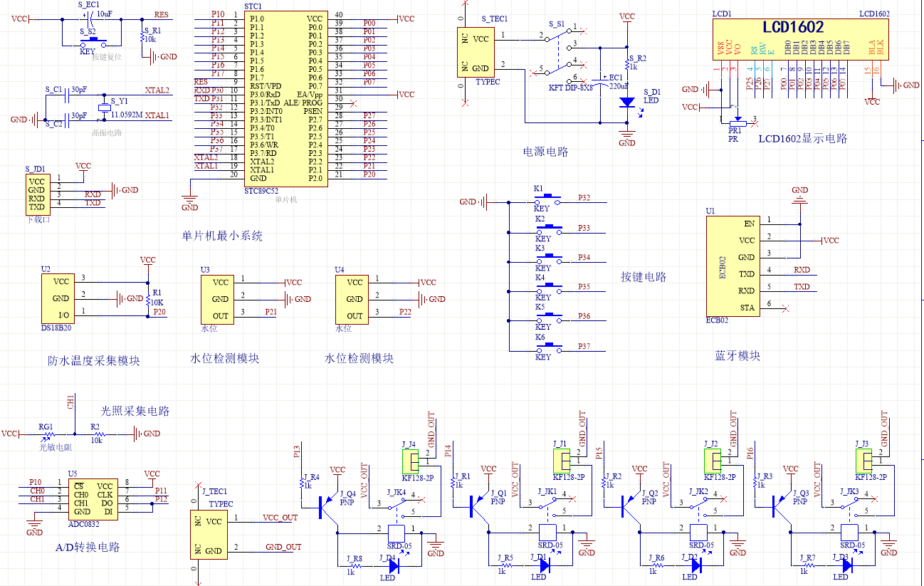Click the '按键电路' section caption
The image size is (924, 586).
(x=644, y=277)
